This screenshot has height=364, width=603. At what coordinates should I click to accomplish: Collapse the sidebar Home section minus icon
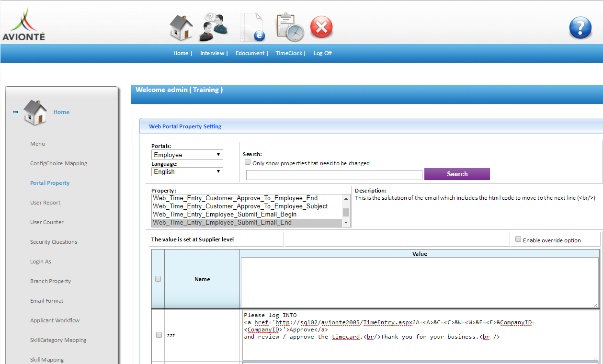15,112
